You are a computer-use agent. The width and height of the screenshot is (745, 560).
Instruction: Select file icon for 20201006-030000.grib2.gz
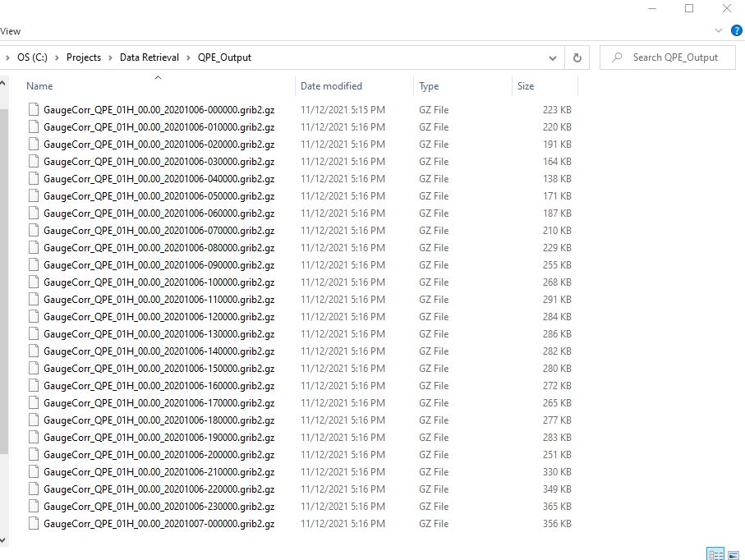[x=33, y=162]
